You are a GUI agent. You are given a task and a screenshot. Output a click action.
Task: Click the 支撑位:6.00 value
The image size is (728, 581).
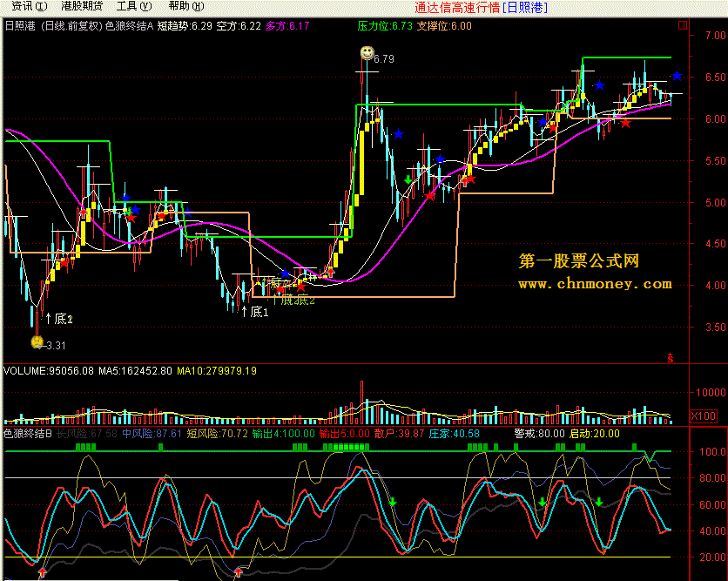point(444,26)
